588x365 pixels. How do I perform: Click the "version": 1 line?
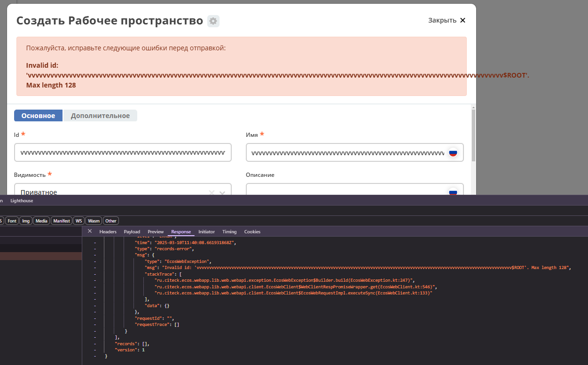click(x=129, y=350)
